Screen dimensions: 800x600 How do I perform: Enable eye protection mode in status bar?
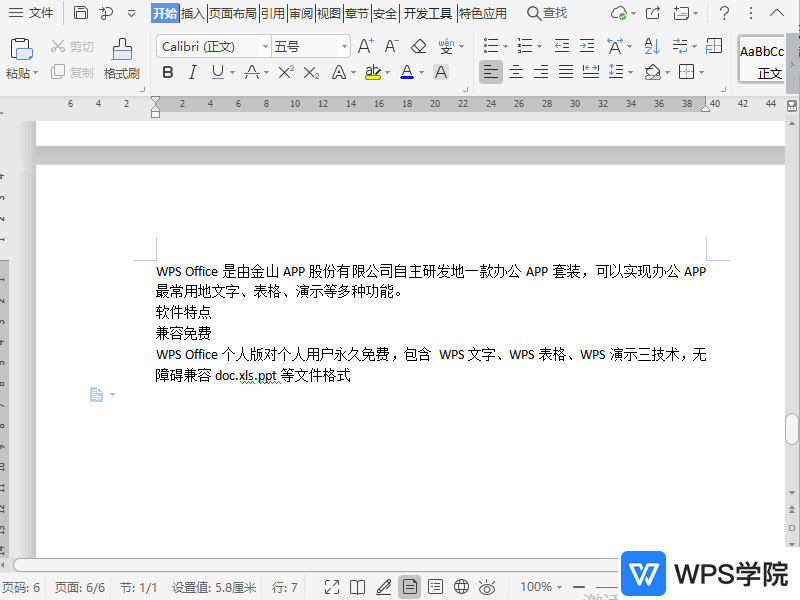[x=487, y=587]
